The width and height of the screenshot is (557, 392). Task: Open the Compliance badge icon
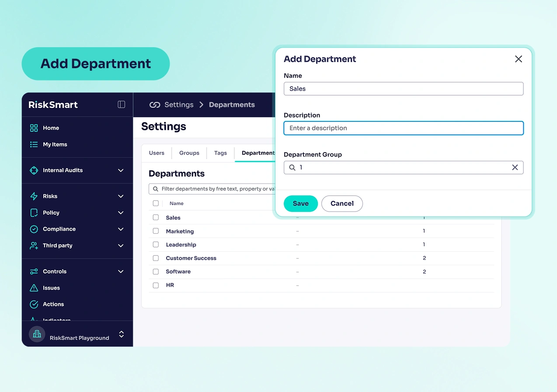(x=34, y=229)
